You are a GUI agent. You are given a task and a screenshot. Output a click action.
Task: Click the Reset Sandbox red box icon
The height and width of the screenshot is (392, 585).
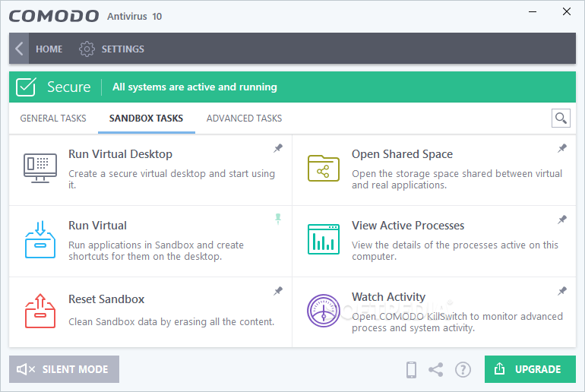pos(40,311)
